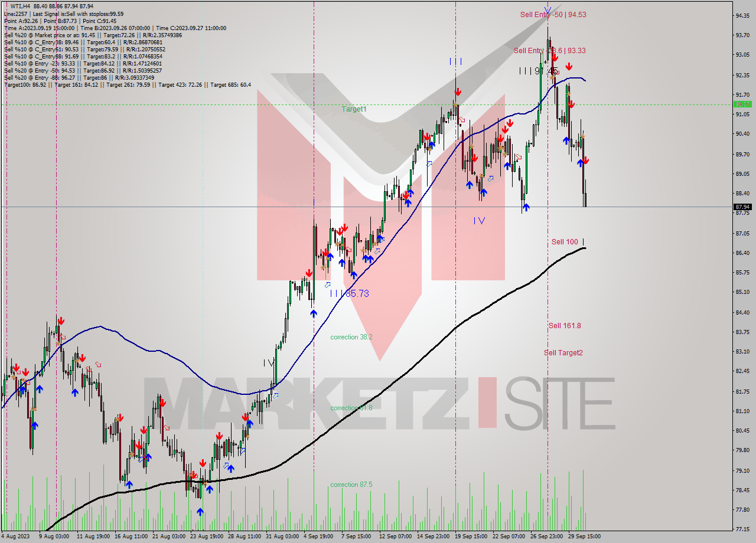Click the 77.15 price axis value
This screenshot has width=756, height=543.
point(742,529)
